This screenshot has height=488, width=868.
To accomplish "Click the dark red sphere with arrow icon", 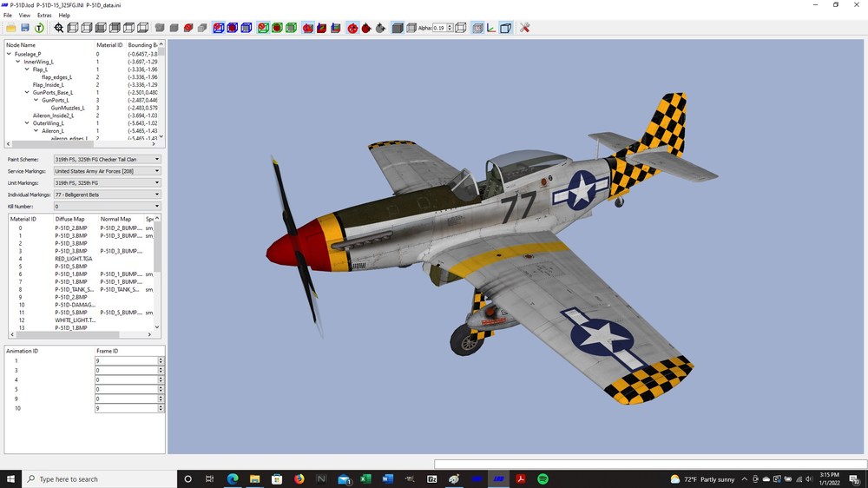I will point(366,28).
